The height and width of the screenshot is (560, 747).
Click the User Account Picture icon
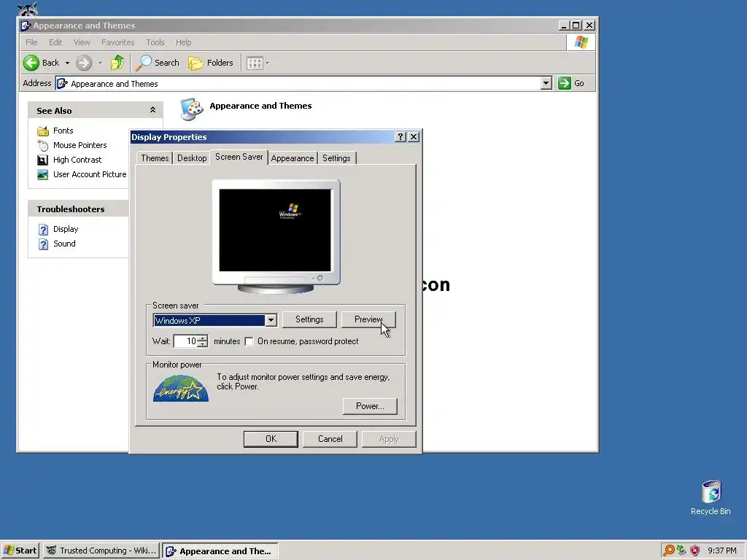click(x=43, y=175)
